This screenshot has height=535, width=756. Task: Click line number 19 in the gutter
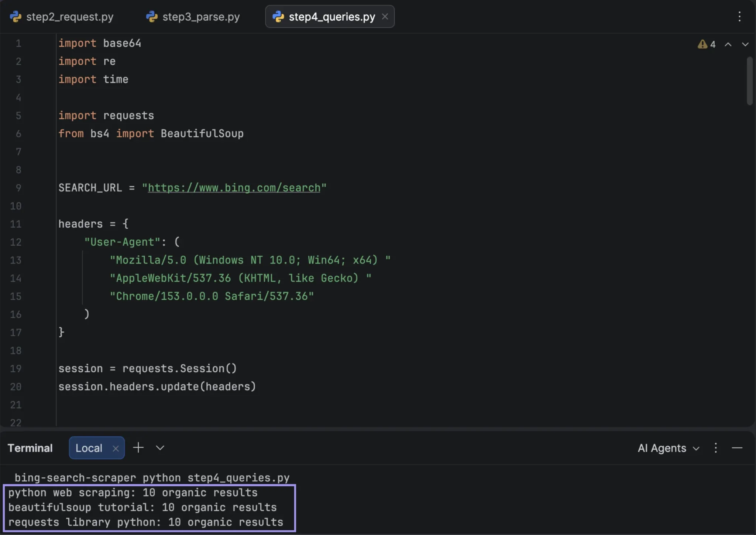click(16, 369)
